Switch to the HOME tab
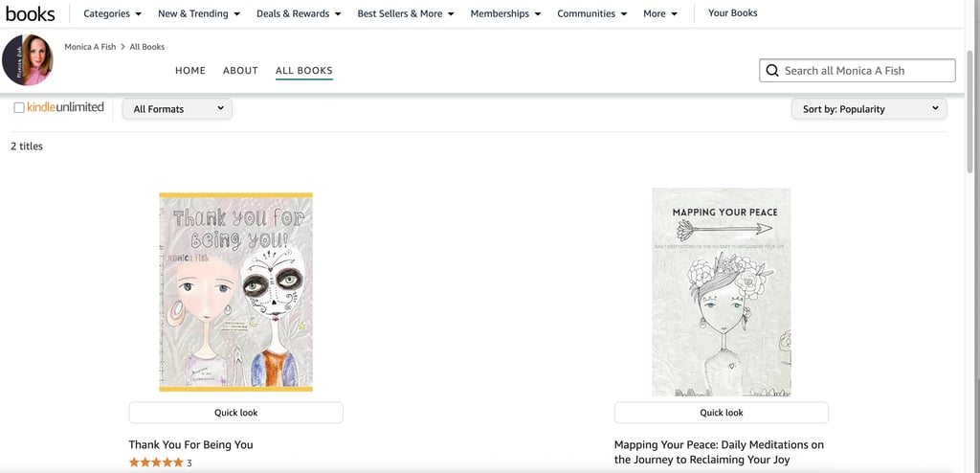Image resolution: width=980 pixels, height=473 pixels. click(x=190, y=71)
